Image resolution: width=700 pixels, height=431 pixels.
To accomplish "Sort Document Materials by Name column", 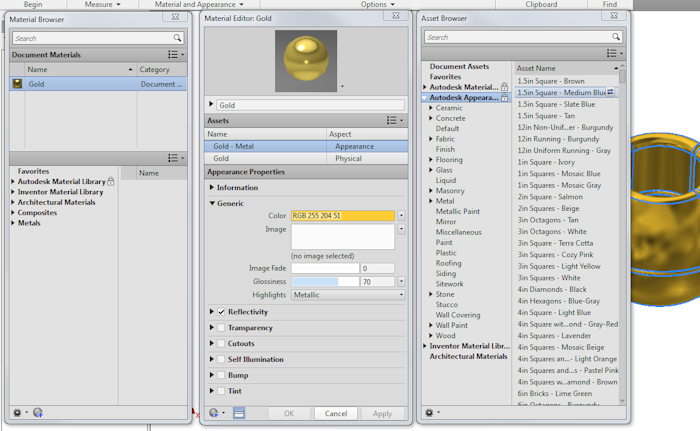I will coord(80,69).
